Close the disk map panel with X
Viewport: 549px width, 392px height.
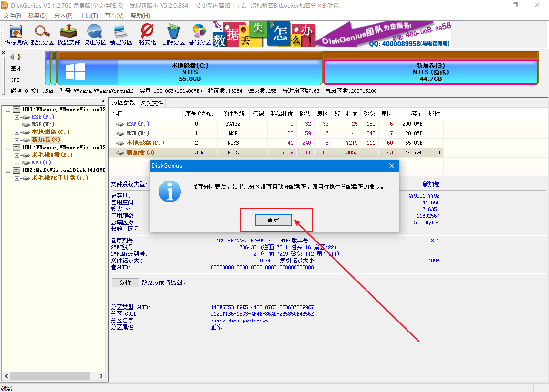coord(3,53)
